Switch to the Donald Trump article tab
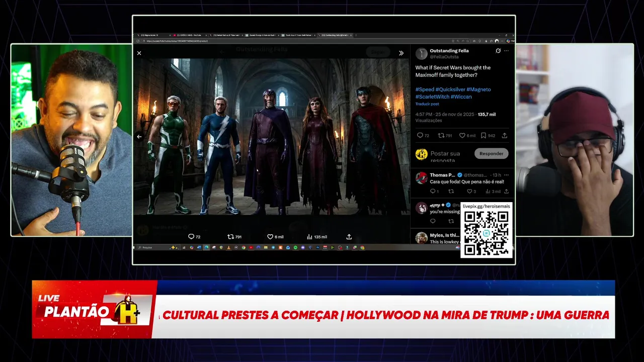Screen dimensions: 644x362 tap(262, 35)
